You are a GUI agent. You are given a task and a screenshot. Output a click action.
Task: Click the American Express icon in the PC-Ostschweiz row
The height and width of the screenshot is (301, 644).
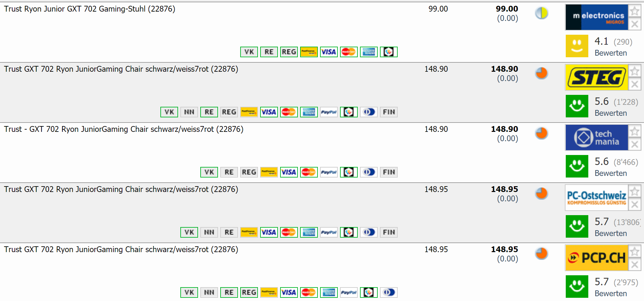point(309,232)
